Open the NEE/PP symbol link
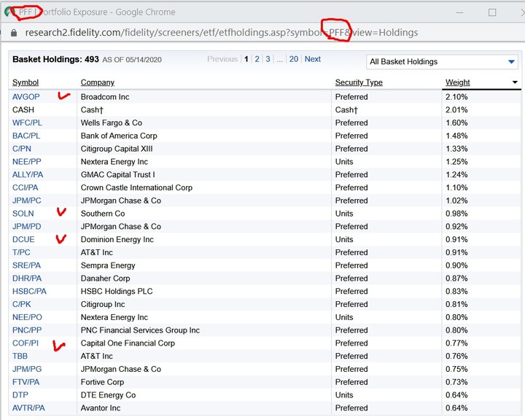Screen dimensions: 525x420 coord(27,162)
